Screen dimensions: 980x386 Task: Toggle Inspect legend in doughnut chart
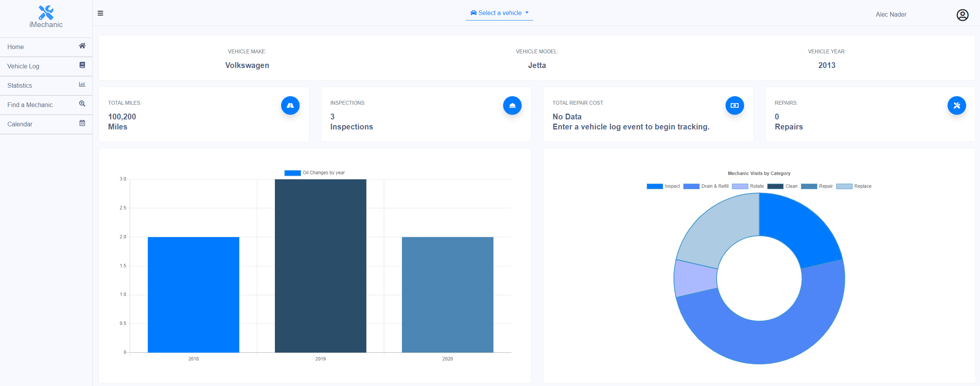663,186
